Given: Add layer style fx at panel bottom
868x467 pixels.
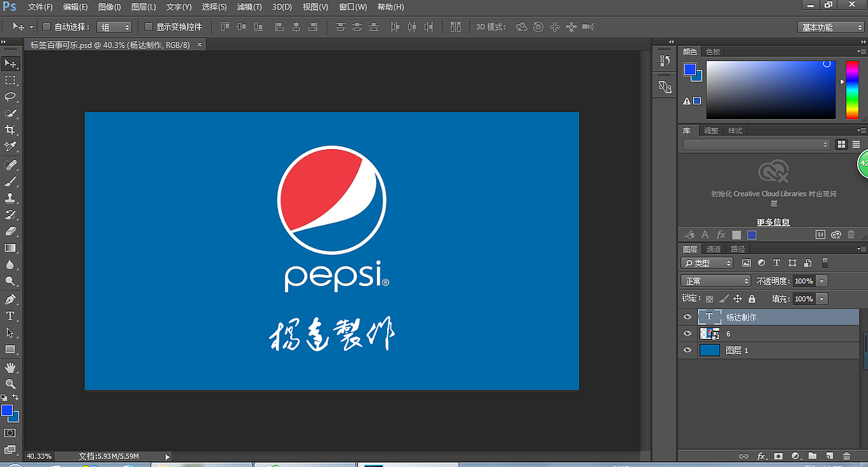Looking at the screenshot, I should [762, 456].
